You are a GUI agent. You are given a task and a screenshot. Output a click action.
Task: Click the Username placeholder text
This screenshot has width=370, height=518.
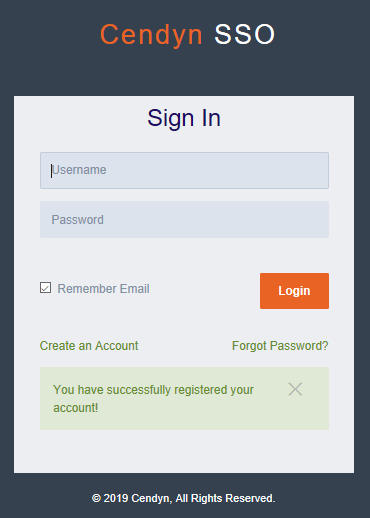(x=79, y=170)
